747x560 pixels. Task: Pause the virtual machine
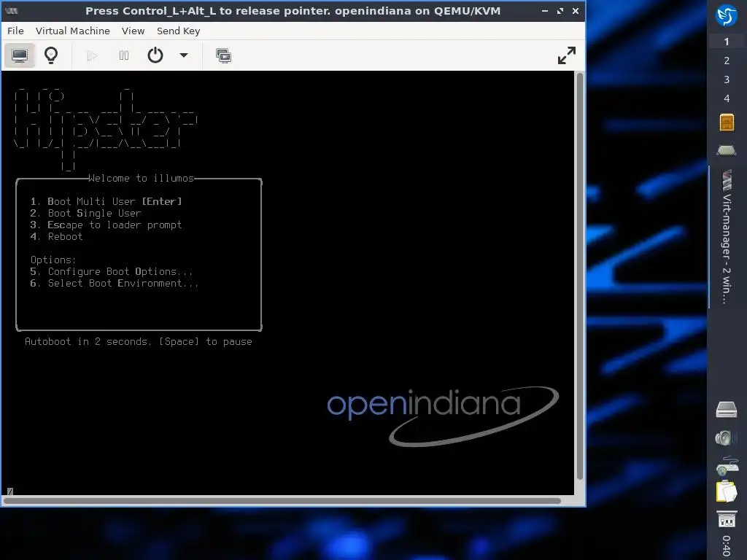(123, 55)
